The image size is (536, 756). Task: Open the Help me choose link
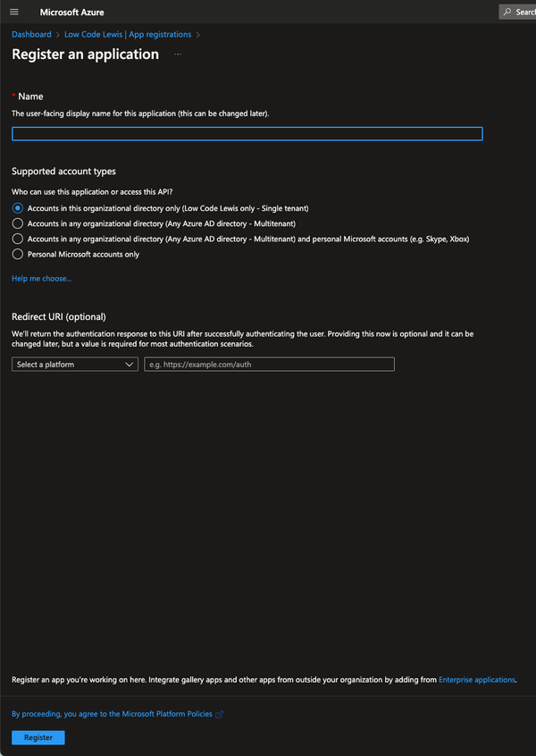pyautogui.click(x=41, y=278)
